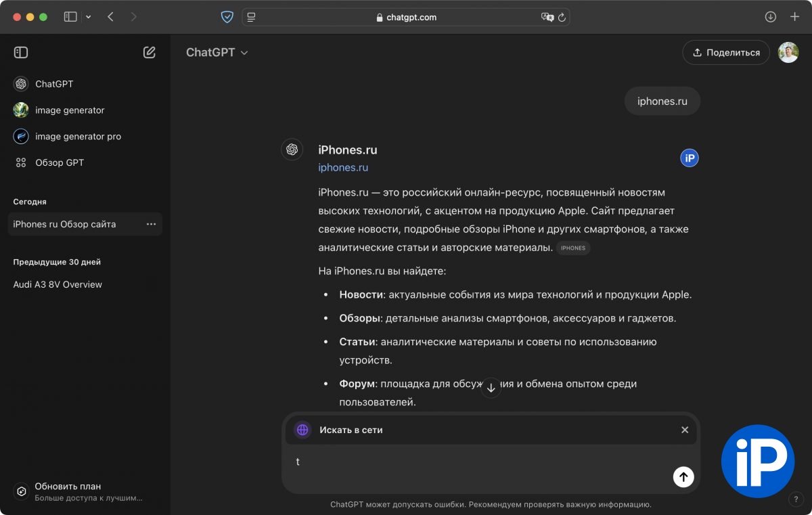Click the Предыдущие 30 дней label

(x=57, y=262)
